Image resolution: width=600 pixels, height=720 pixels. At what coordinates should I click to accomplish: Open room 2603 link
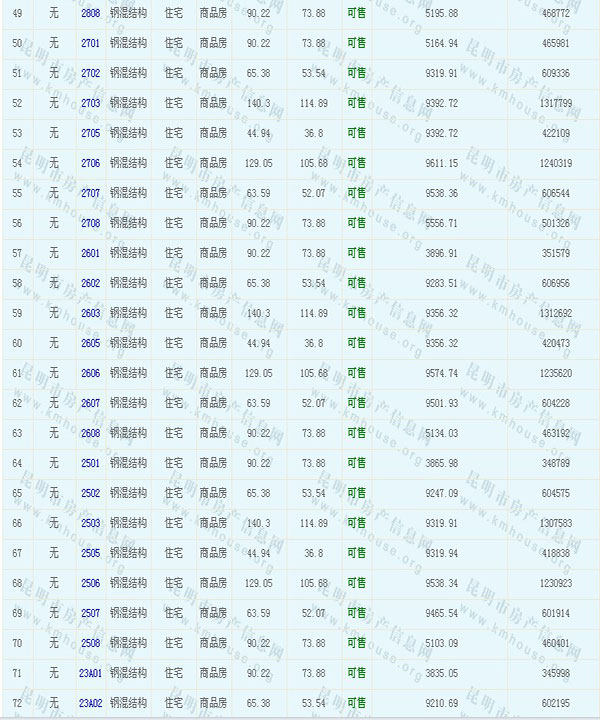point(90,314)
